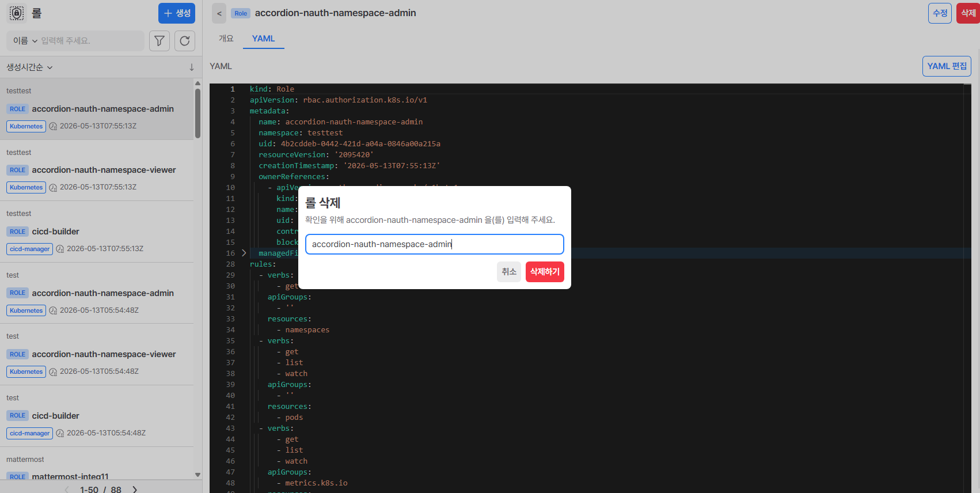Open the 이름 search field dropdown
980x493 pixels.
(x=25, y=41)
